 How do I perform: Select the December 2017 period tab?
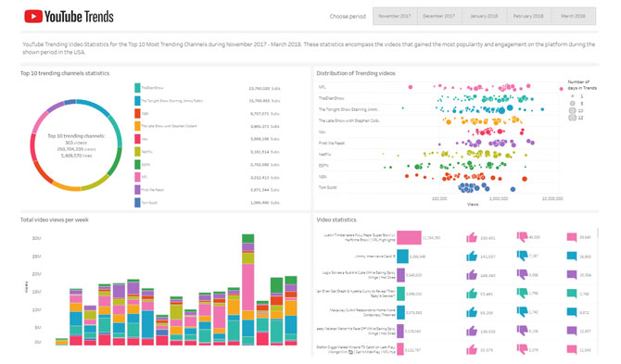click(x=439, y=17)
